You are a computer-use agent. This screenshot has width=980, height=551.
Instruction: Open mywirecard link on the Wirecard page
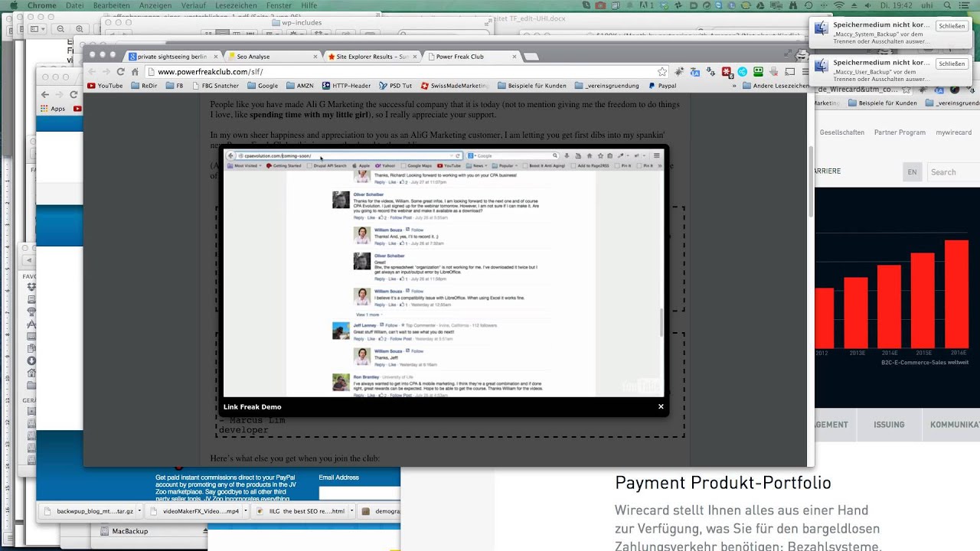point(953,132)
